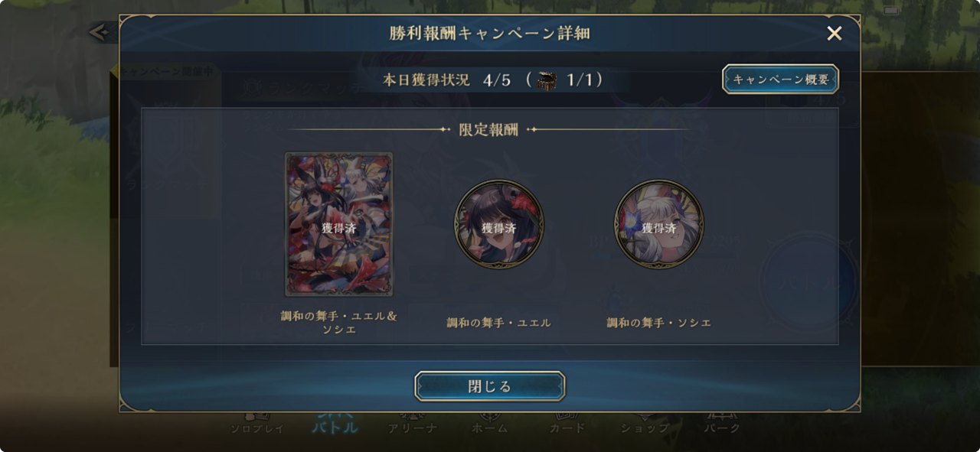Select the ソシエ round emblem icon

(x=659, y=224)
